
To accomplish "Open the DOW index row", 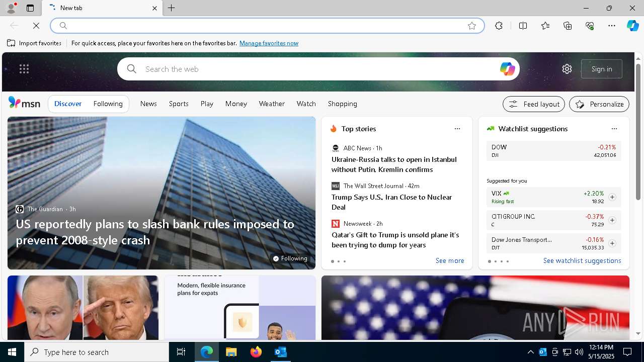I will [554, 151].
